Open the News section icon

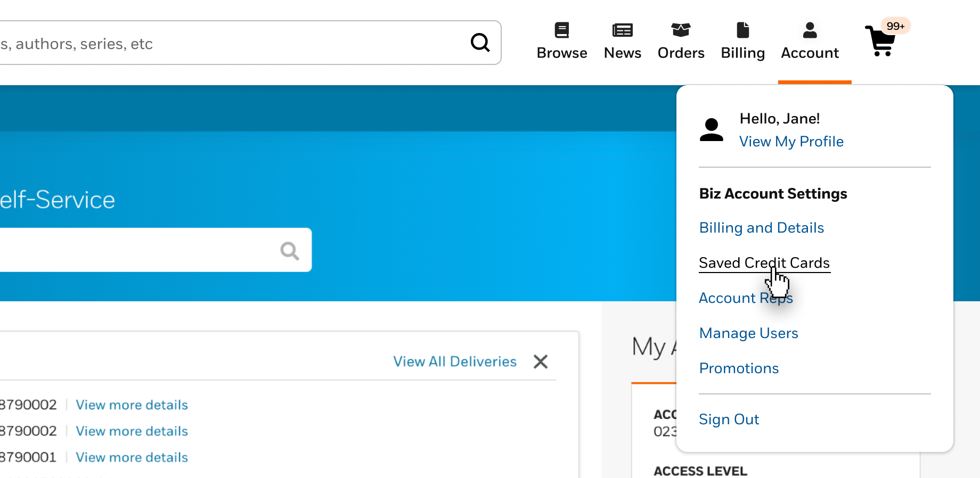(622, 30)
